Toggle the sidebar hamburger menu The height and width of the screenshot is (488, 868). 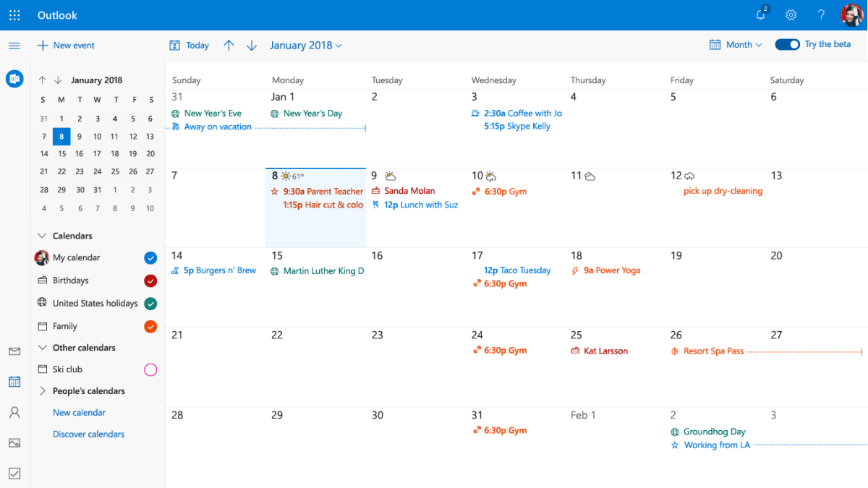[14, 45]
